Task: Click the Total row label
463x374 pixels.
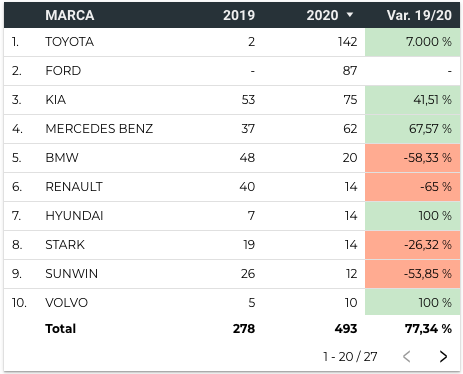Action: click(61, 329)
